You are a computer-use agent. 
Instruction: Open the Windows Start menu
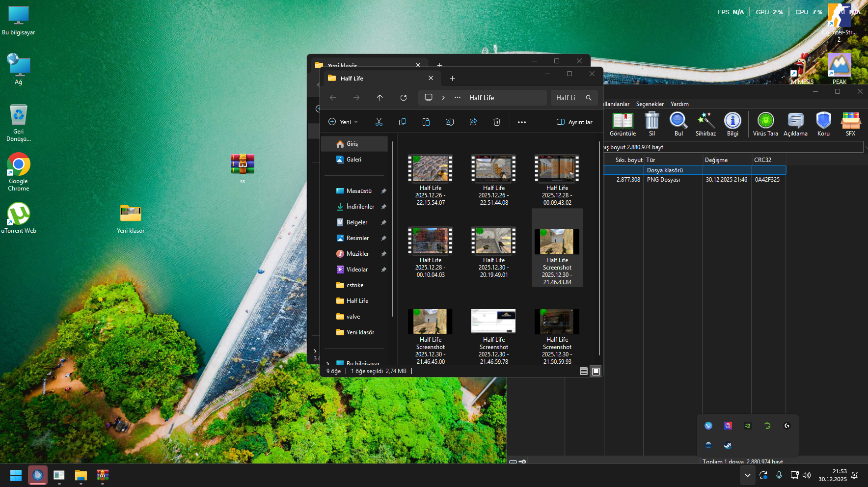tap(16, 475)
